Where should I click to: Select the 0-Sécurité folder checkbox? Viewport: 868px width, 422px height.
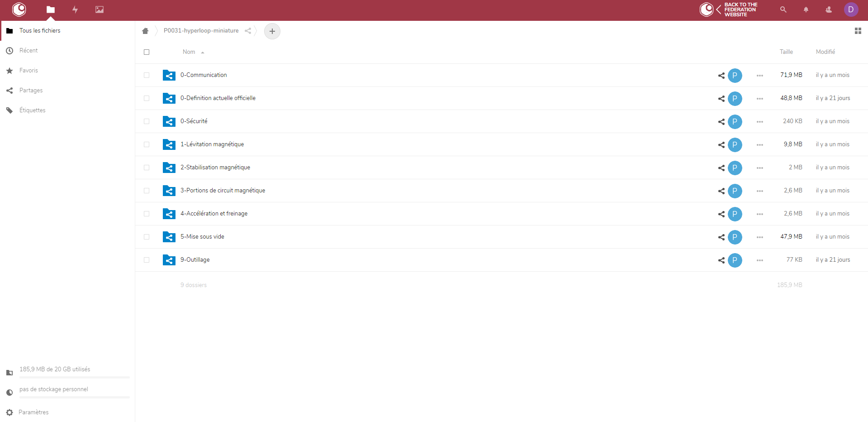(x=147, y=121)
